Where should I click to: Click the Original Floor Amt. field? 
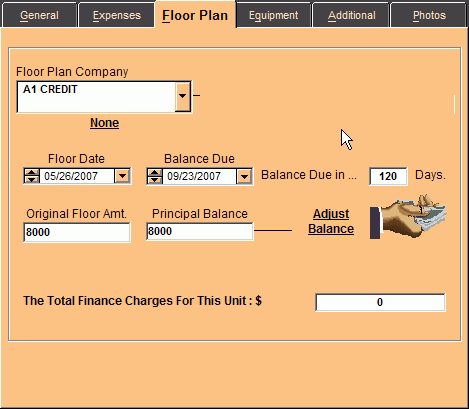coord(77,232)
